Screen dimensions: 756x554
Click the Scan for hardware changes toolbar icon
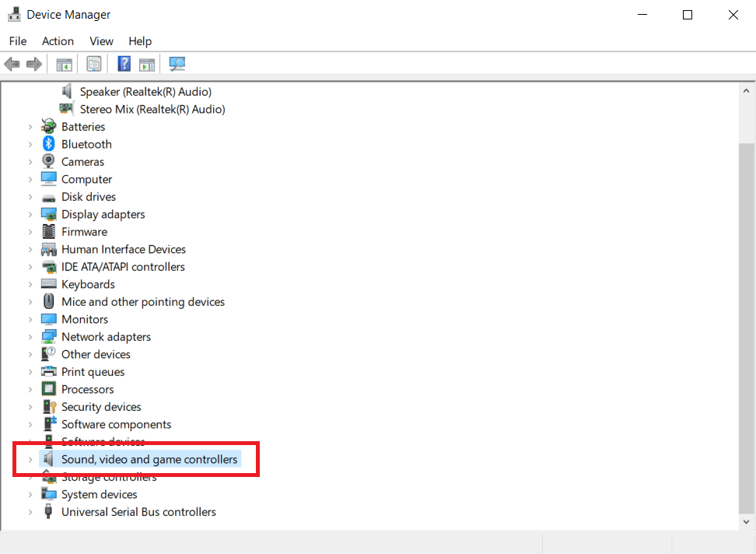(x=177, y=64)
